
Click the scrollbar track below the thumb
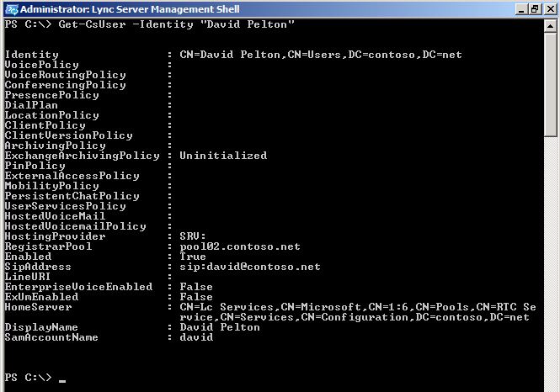point(551,264)
